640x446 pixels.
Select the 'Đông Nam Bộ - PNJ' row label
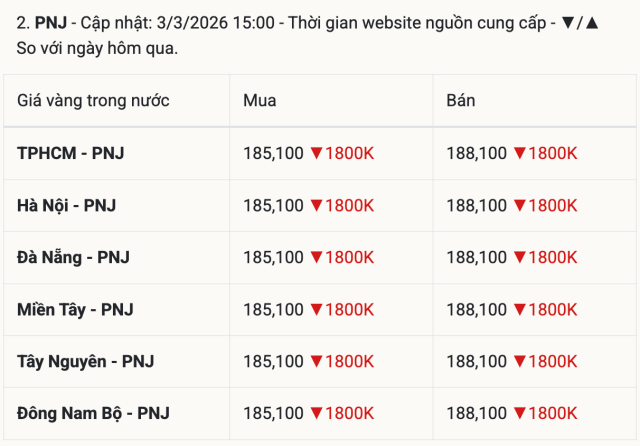pyautogui.click(x=93, y=413)
